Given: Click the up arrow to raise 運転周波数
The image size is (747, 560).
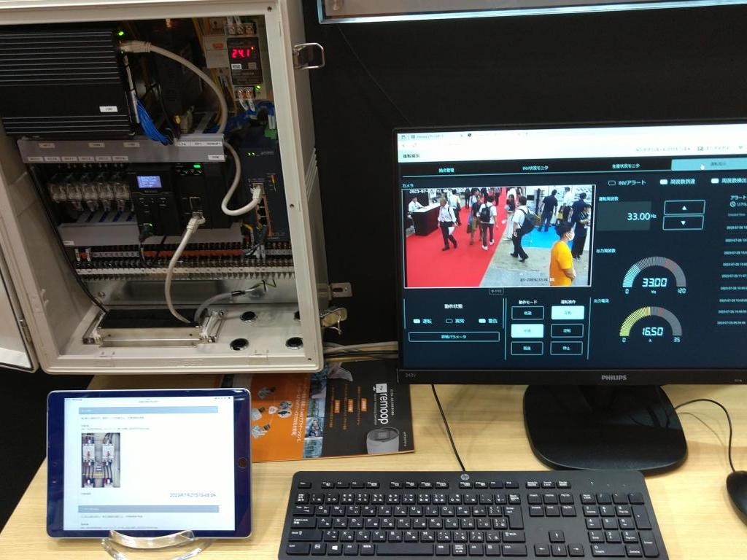Looking at the screenshot, I should pyautogui.click(x=684, y=207).
